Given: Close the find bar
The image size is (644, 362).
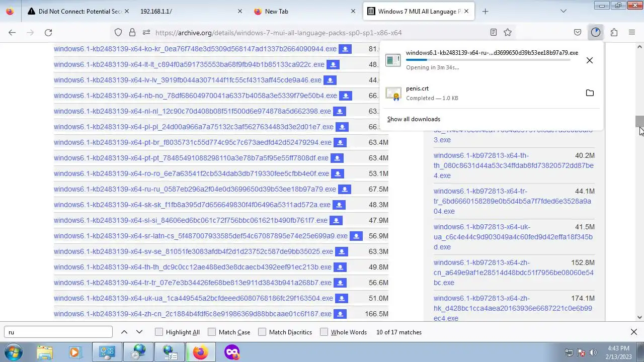Looking at the screenshot, I should [x=634, y=332].
